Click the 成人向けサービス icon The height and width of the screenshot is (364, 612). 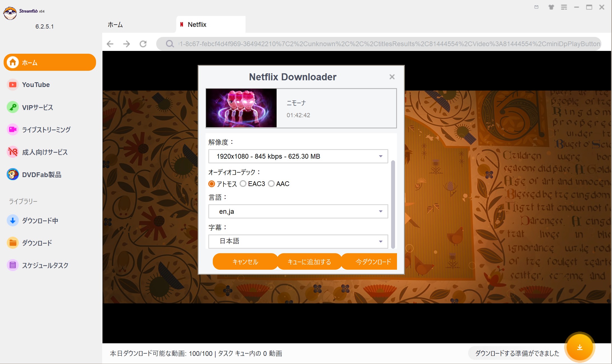click(x=13, y=152)
